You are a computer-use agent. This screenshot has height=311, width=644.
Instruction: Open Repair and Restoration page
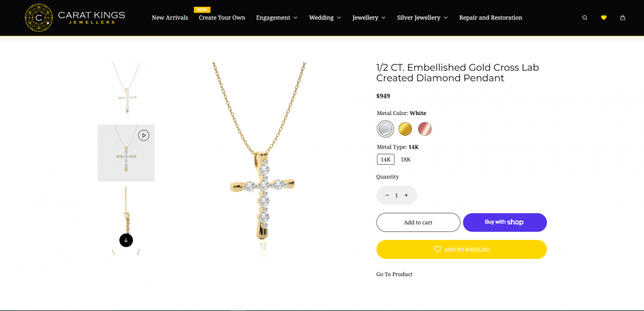pos(490,17)
